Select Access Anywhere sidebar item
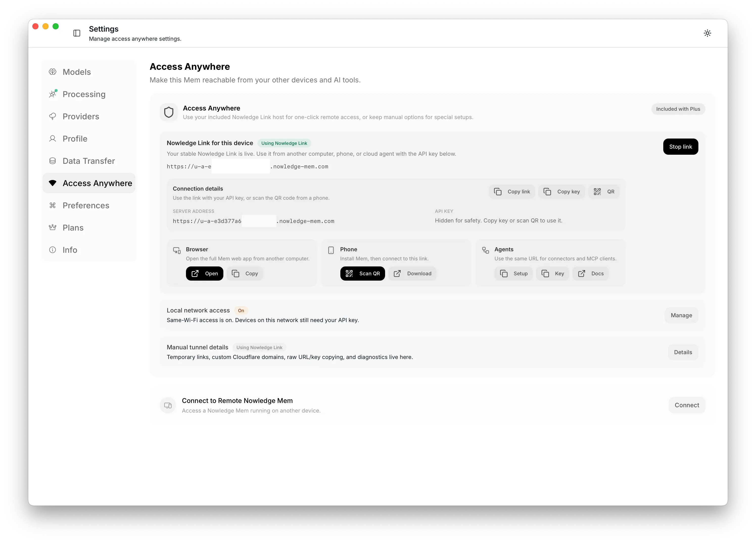This screenshot has width=756, height=543. point(89,183)
